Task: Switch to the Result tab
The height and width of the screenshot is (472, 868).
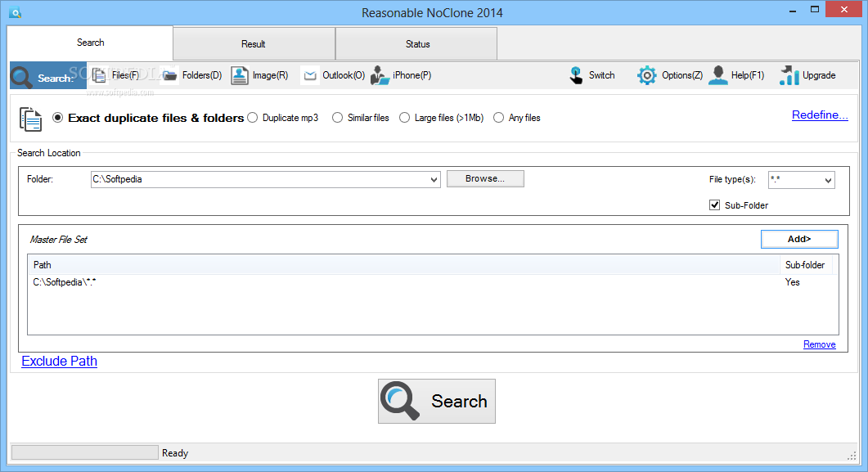Action: 254,44
